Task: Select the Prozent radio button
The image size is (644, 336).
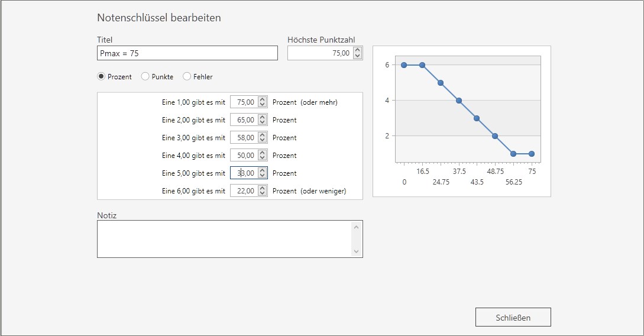Action: [101, 76]
